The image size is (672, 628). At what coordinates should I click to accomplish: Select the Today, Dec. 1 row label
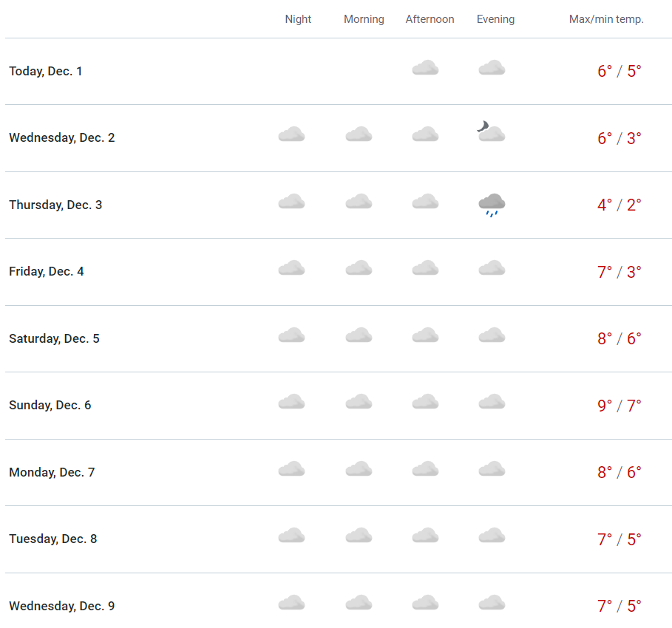(x=46, y=71)
